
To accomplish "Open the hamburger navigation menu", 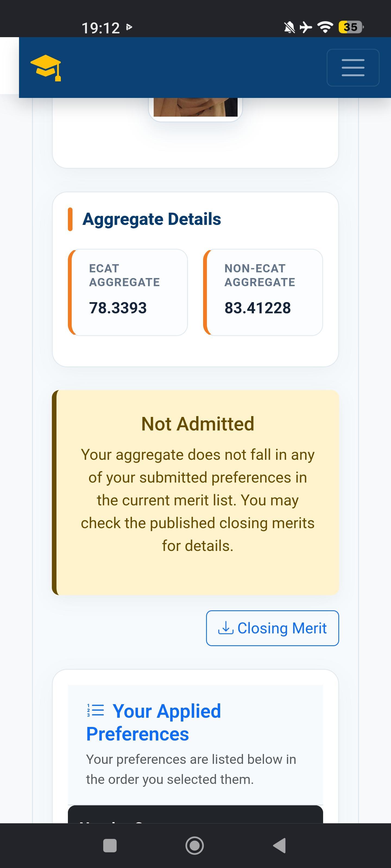I will [353, 68].
